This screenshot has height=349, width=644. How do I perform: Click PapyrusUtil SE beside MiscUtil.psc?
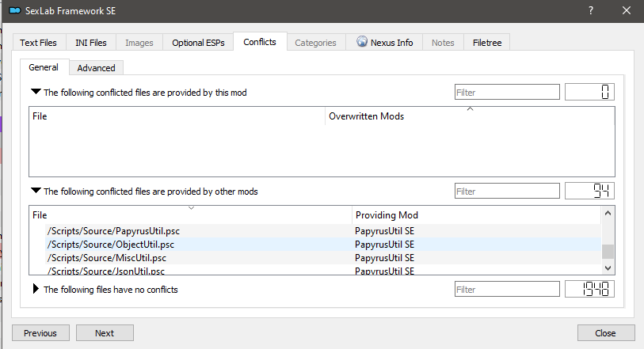click(x=384, y=258)
